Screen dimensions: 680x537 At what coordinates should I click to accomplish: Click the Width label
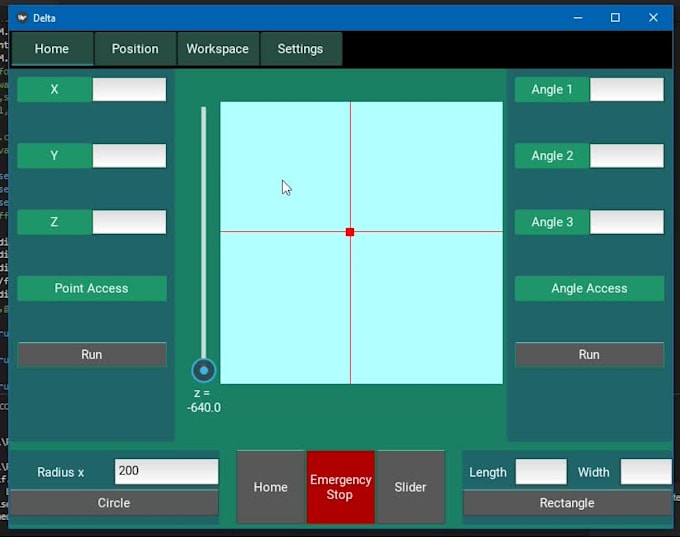point(594,472)
